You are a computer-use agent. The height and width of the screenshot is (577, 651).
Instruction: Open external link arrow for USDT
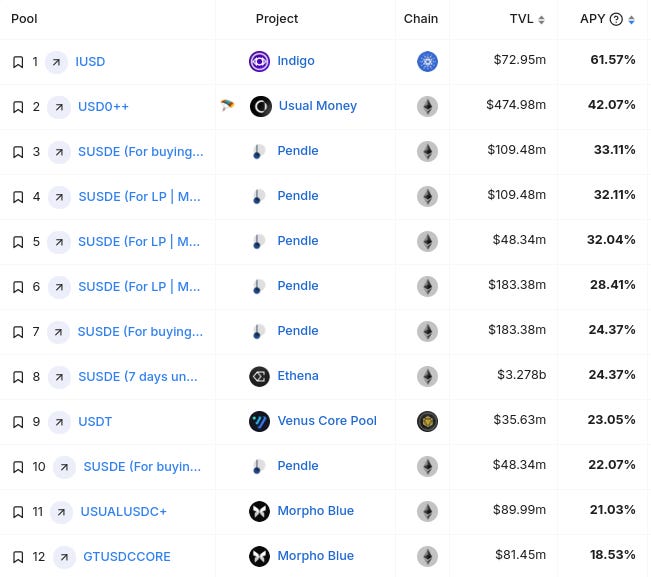(59, 422)
